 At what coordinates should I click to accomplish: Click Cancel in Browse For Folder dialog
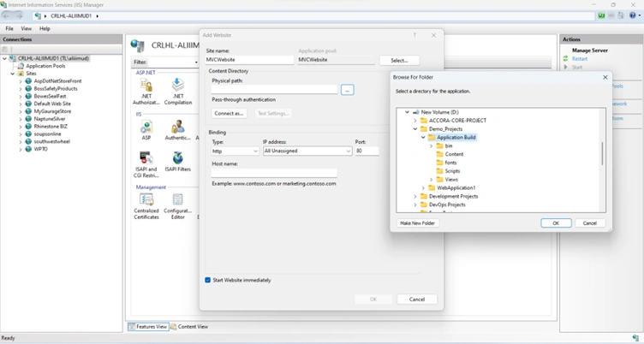590,222
